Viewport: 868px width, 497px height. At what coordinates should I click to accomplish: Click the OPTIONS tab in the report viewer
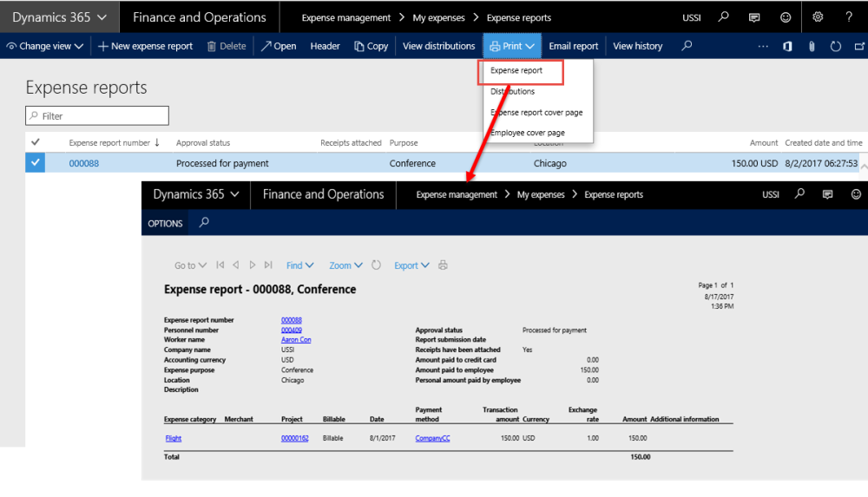click(x=165, y=223)
